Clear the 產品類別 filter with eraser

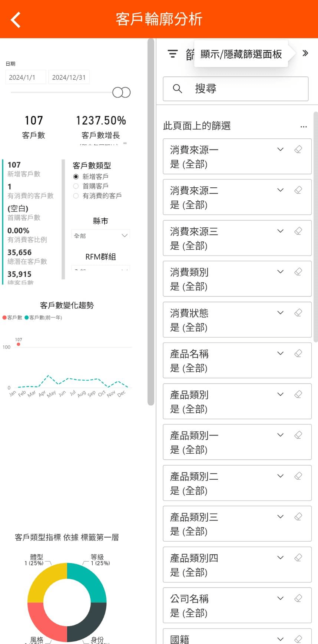click(298, 394)
